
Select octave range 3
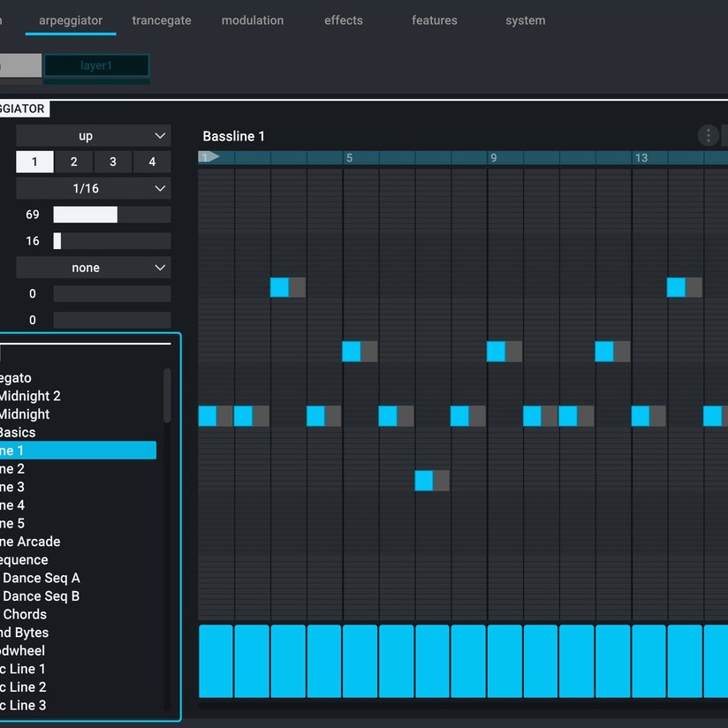(113, 162)
